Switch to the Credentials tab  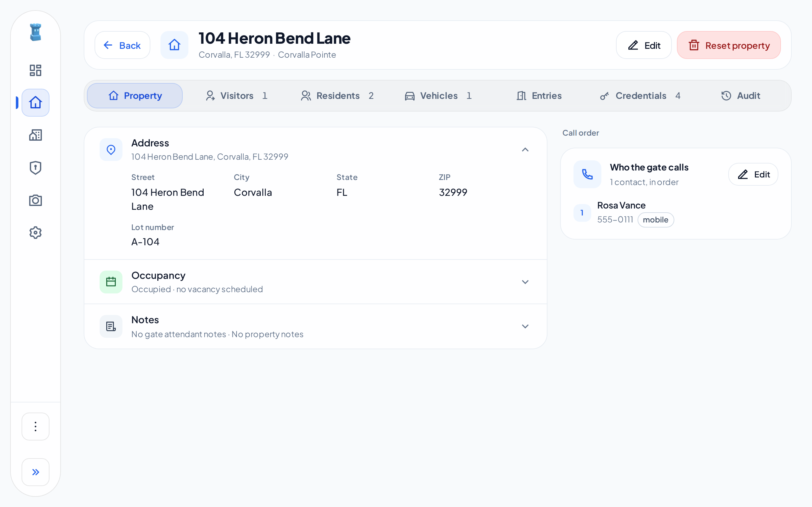click(x=640, y=96)
